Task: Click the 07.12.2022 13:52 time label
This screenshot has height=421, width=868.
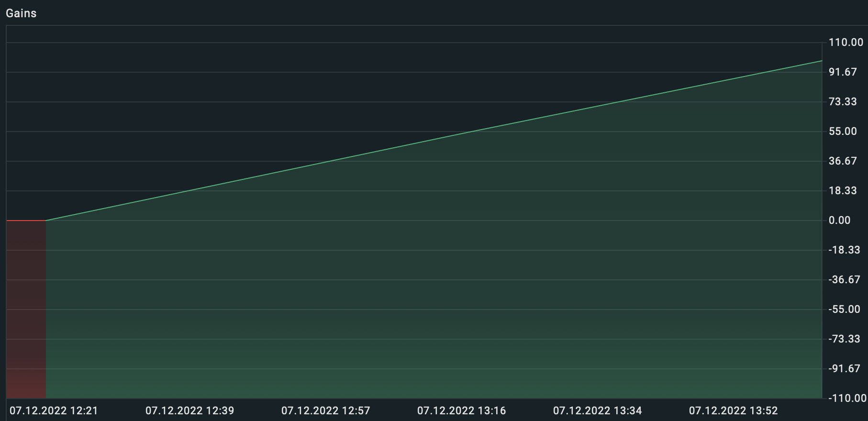Action: click(x=733, y=411)
